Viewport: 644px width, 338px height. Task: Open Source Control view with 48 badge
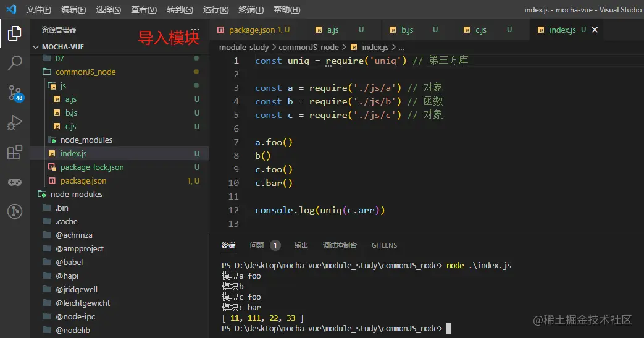pyautogui.click(x=15, y=93)
